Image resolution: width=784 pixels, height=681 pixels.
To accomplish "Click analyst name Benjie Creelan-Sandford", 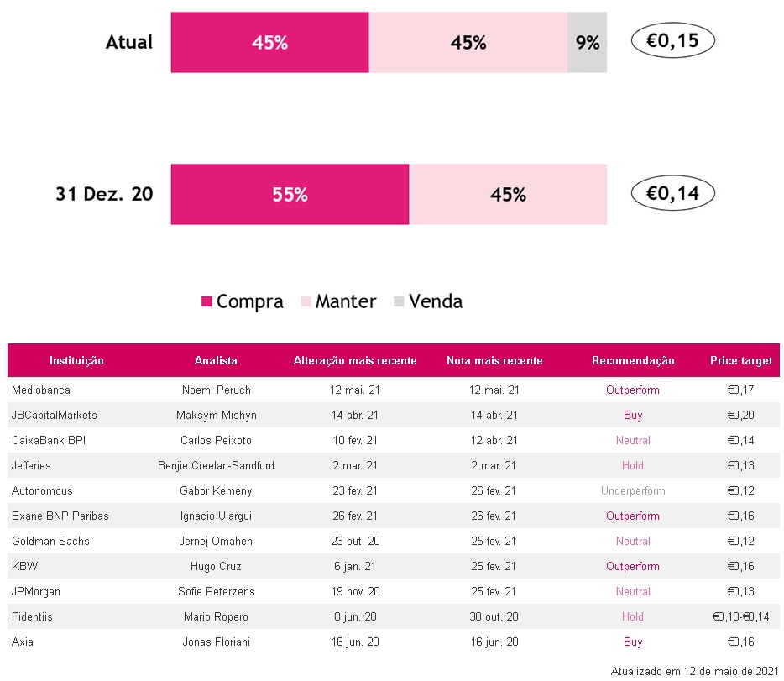I will 216,465.
